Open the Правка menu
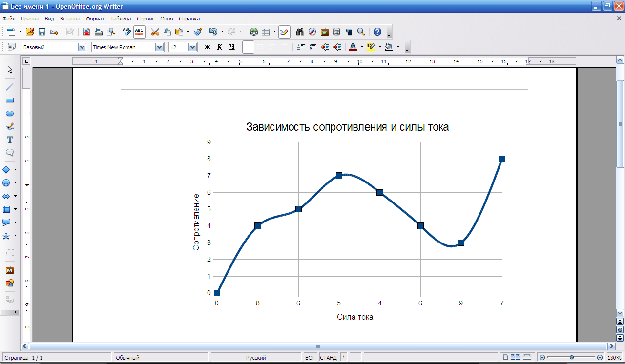Image resolution: width=625 pixels, height=364 pixels. click(x=30, y=19)
